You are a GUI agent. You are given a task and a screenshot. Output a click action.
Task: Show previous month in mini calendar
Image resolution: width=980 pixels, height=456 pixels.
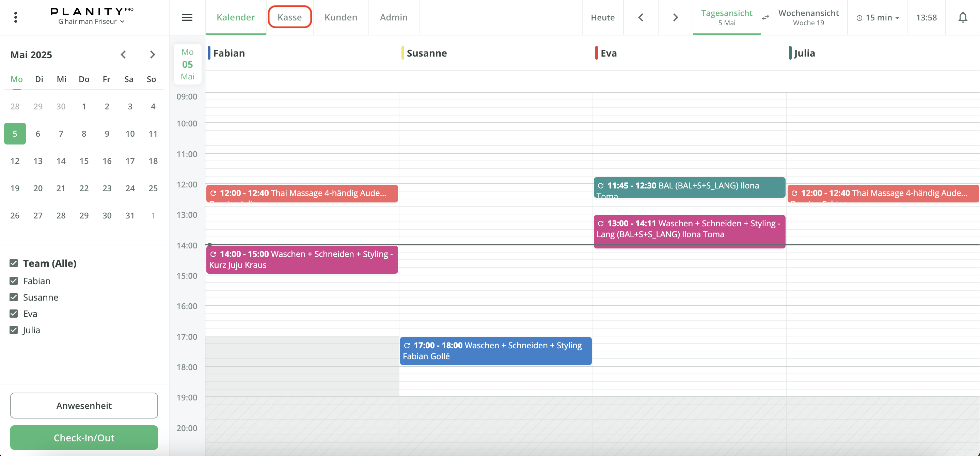click(x=123, y=55)
